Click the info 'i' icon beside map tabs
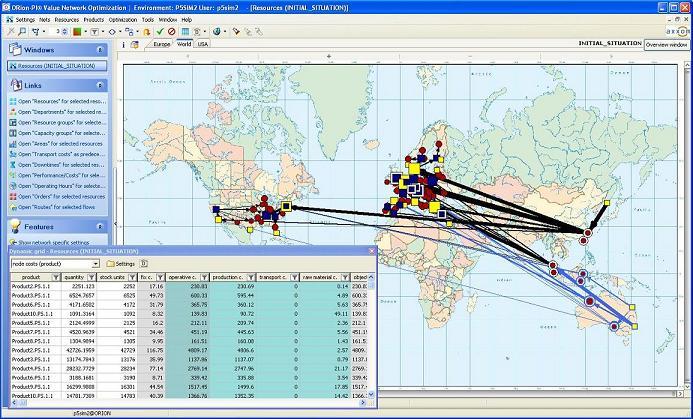 123,45
